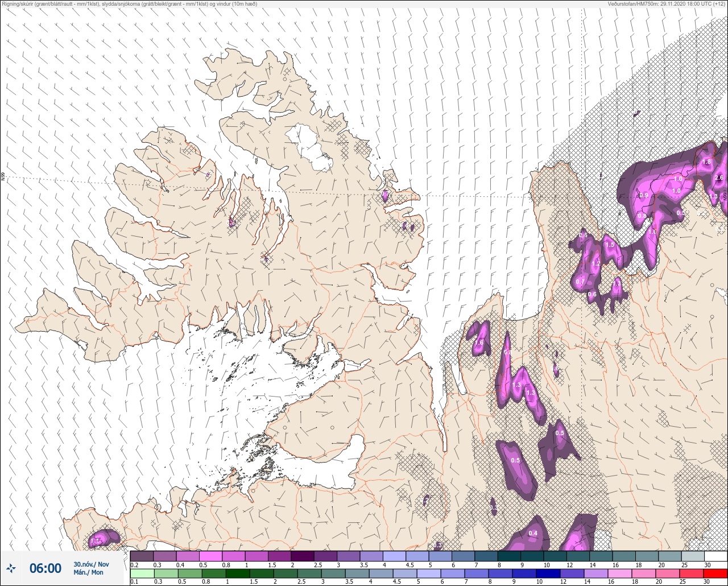Viewport: 728px width, 586px height.
Task: Pick the white swatch above 30 in upper legend
Action: coord(715,556)
